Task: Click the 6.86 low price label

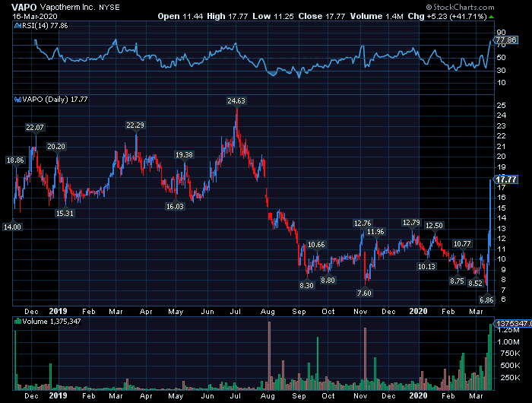Action: [x=486, y=300]
